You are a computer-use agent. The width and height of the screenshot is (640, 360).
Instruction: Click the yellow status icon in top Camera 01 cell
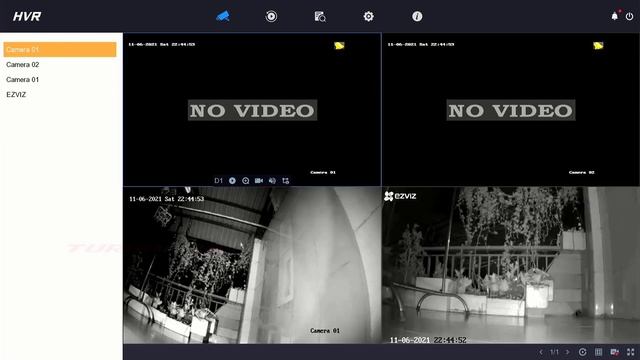[x=339, y=45]
